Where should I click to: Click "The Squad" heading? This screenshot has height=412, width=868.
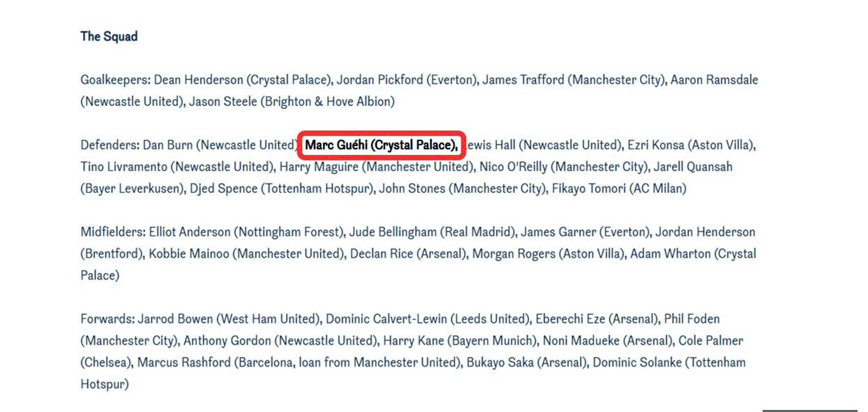[109, 36]
